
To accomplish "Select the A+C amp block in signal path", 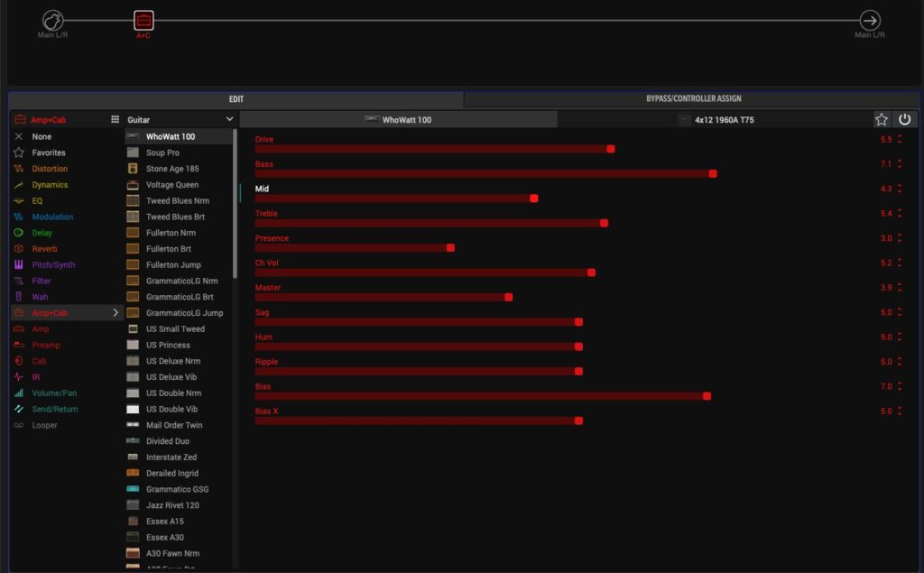I will click(x=143, y=20).
